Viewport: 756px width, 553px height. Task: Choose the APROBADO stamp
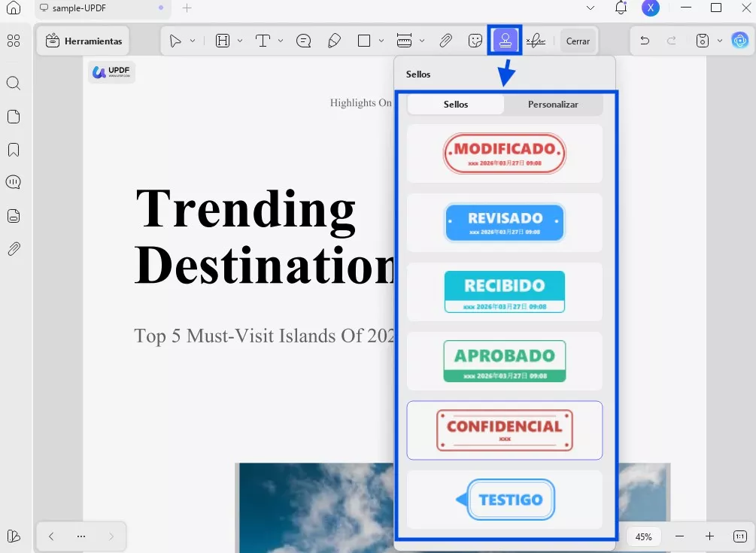(504, 361)
